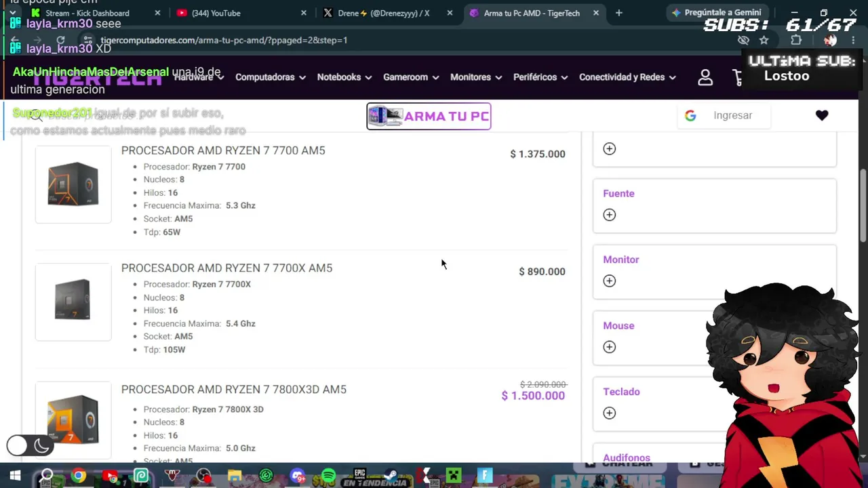
Task: Click the ARMA TU PC banner button
Action: (429, 116)
